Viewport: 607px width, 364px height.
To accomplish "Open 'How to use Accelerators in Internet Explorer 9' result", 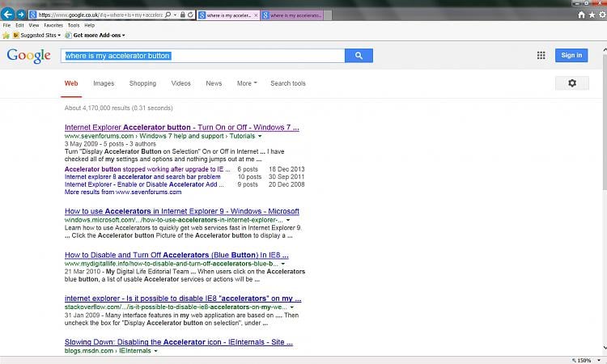I will coord(182,211).
